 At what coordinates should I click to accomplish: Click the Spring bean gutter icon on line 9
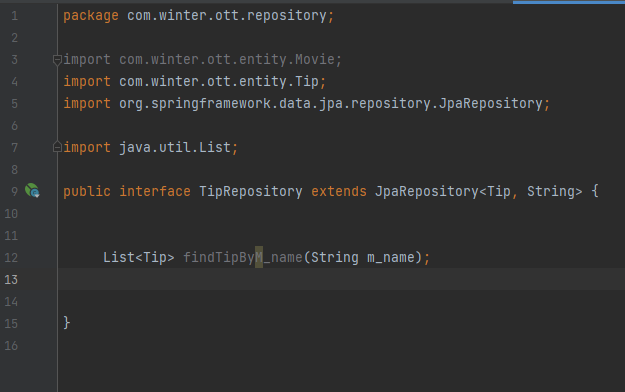click(32, 191)
